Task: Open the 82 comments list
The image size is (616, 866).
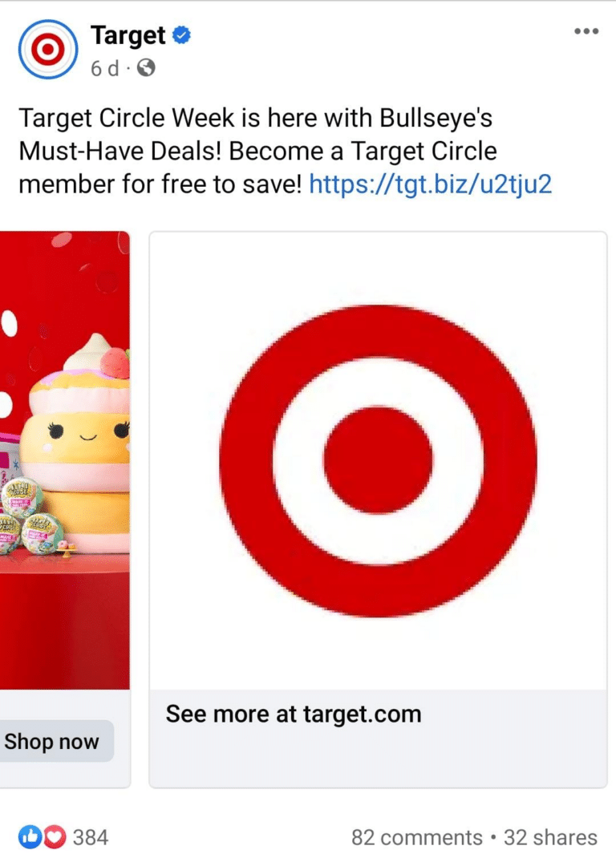Action: click(x=417, y=837)
